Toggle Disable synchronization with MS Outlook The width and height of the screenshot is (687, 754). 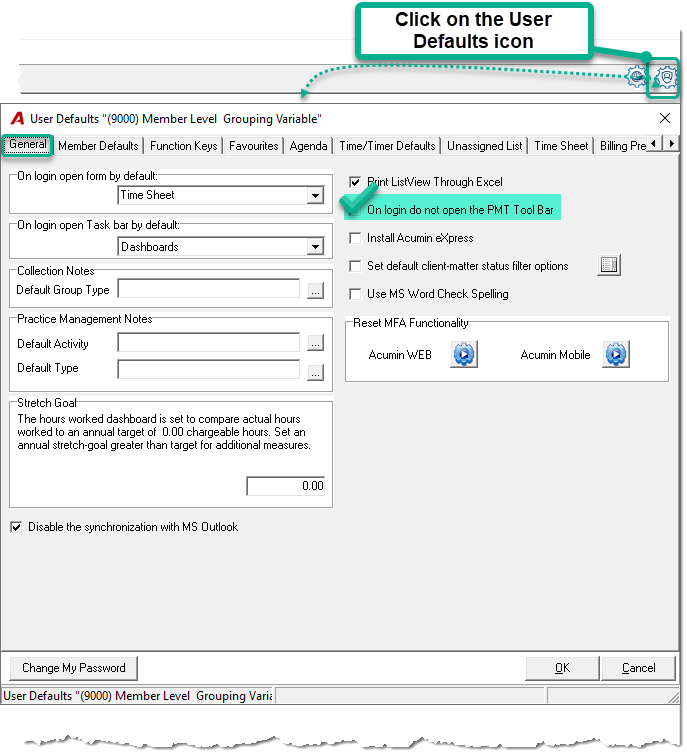16,527
